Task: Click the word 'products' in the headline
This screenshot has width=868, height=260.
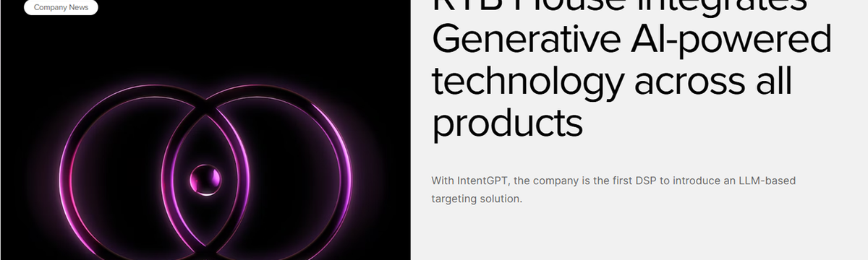Action: (x=507, y=123)
